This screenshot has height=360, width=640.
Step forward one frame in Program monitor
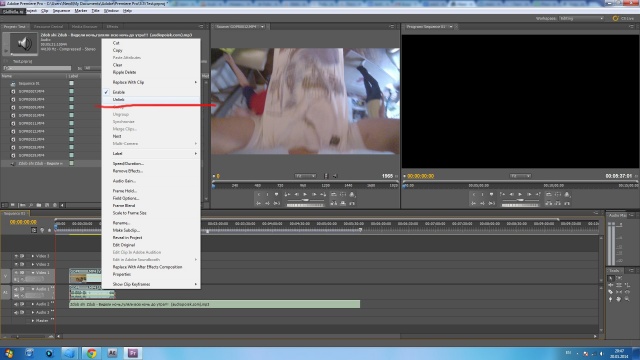pyautogui.click(x=529, y=195)
